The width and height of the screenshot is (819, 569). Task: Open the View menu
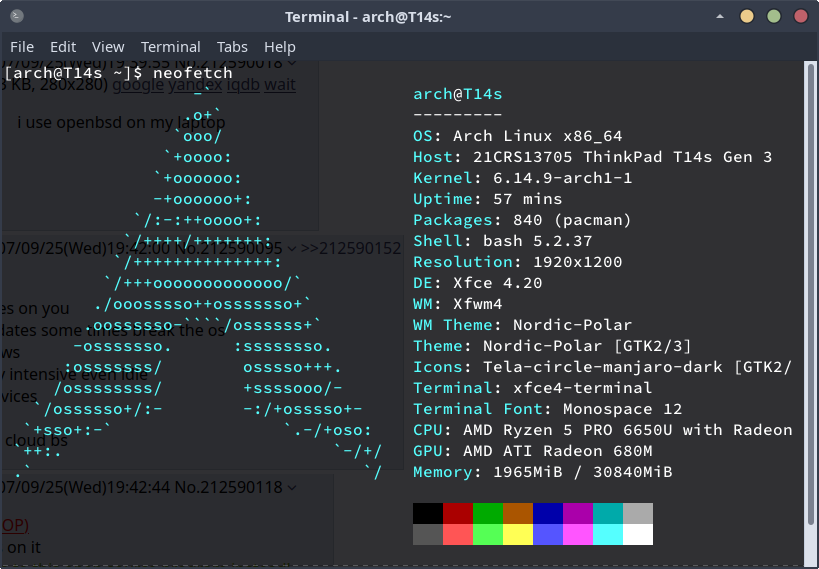click(108, 47)
